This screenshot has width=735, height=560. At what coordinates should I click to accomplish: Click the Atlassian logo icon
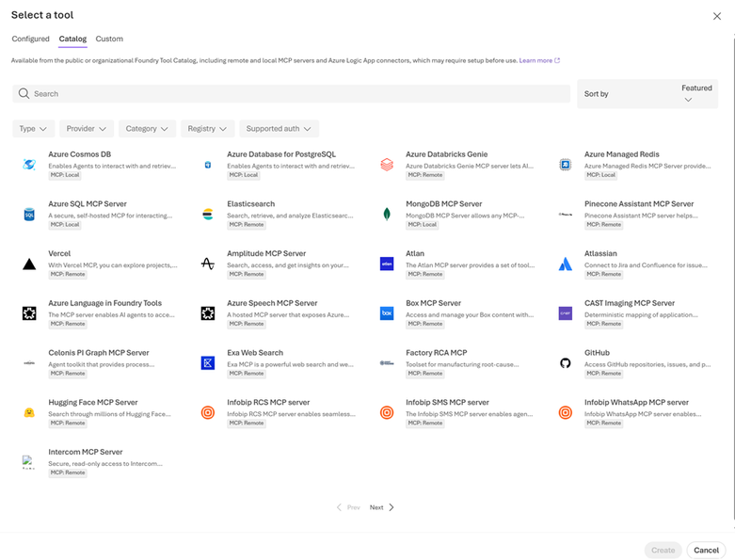tap(566, 264)
